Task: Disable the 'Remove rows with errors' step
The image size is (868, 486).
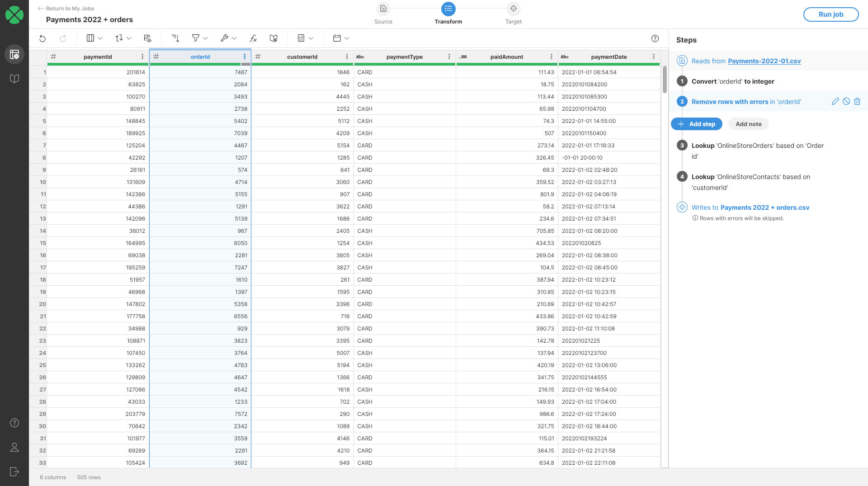Action: coord(846,101)
